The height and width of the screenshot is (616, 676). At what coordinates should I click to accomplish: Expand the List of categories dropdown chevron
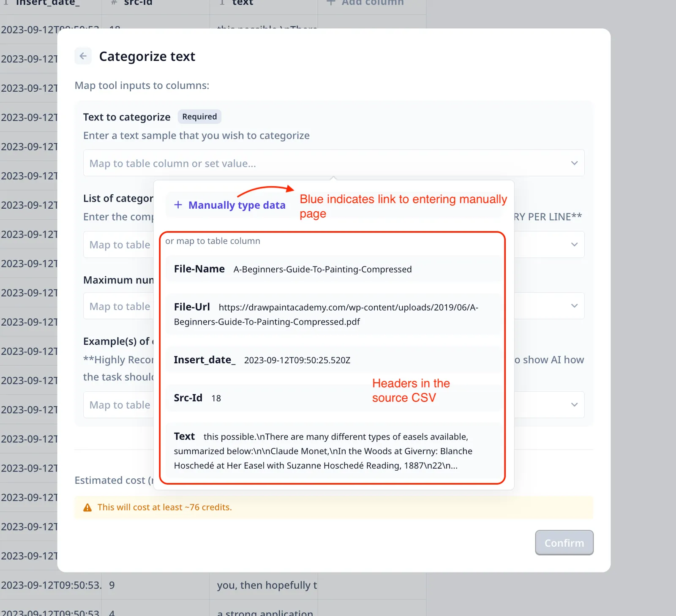click(x=574, y=245)
